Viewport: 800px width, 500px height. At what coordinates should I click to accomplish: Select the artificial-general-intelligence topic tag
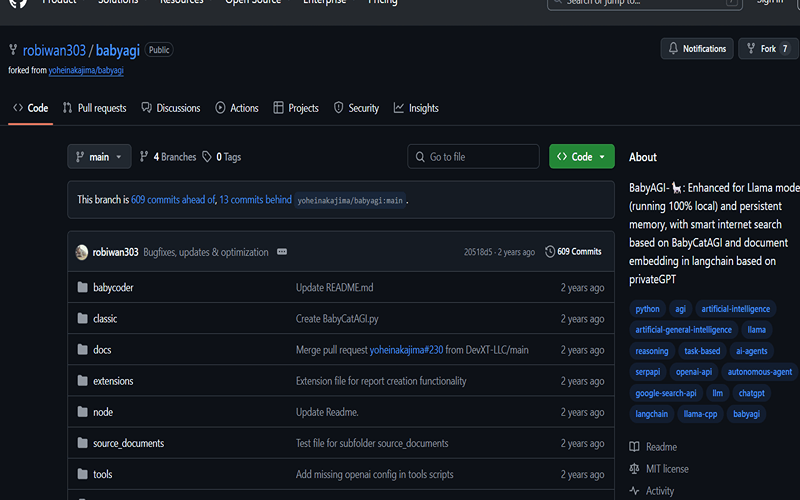[x=684, y=330]
